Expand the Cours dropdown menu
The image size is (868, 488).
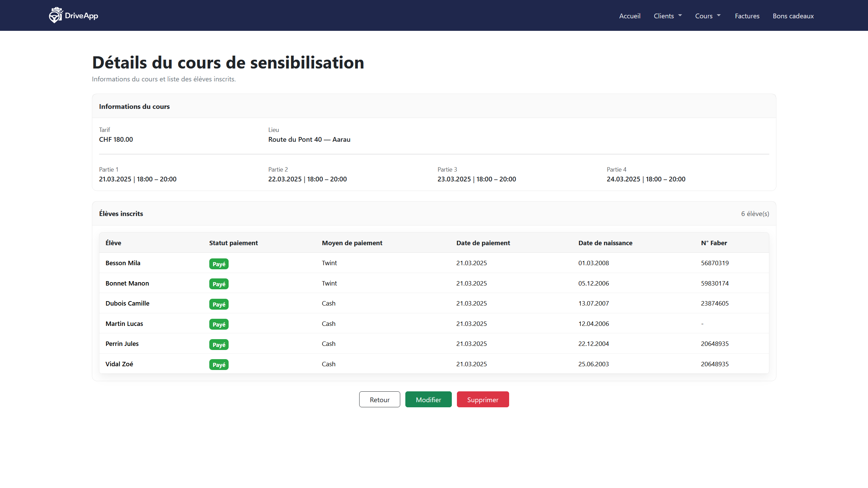click(708, 16)
